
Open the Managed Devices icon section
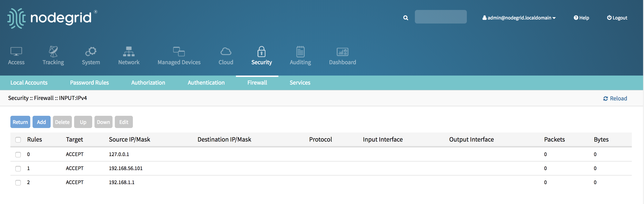179,56
